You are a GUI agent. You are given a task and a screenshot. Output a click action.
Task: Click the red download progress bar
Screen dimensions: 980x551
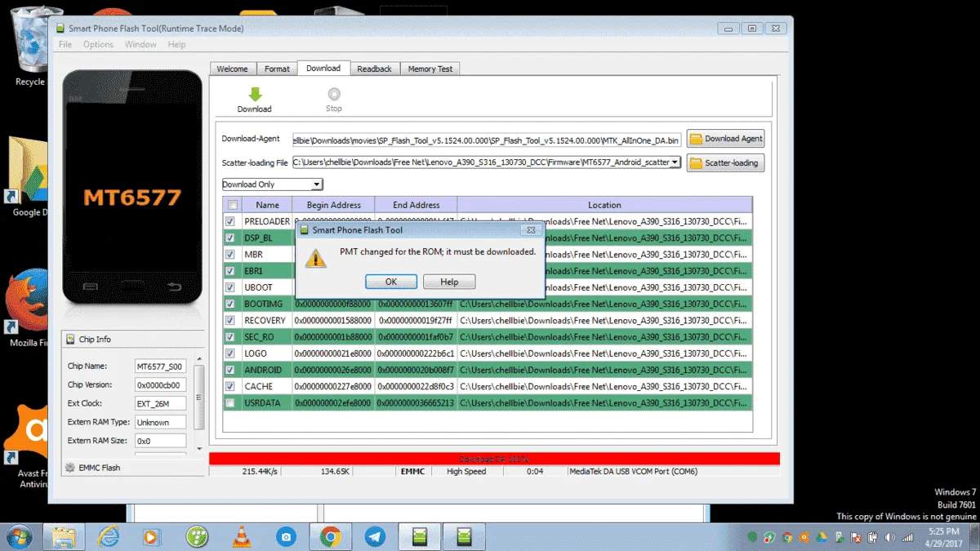pyautogui.click(x=494, y=459)
